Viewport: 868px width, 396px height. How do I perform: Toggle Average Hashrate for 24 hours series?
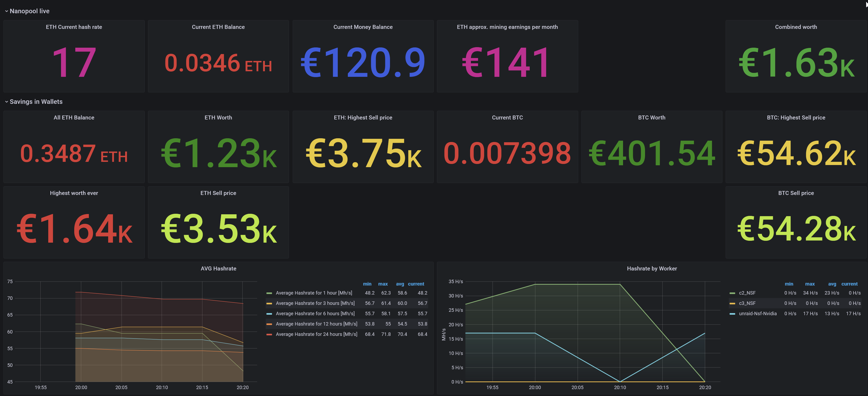click(x=316, y=334)
